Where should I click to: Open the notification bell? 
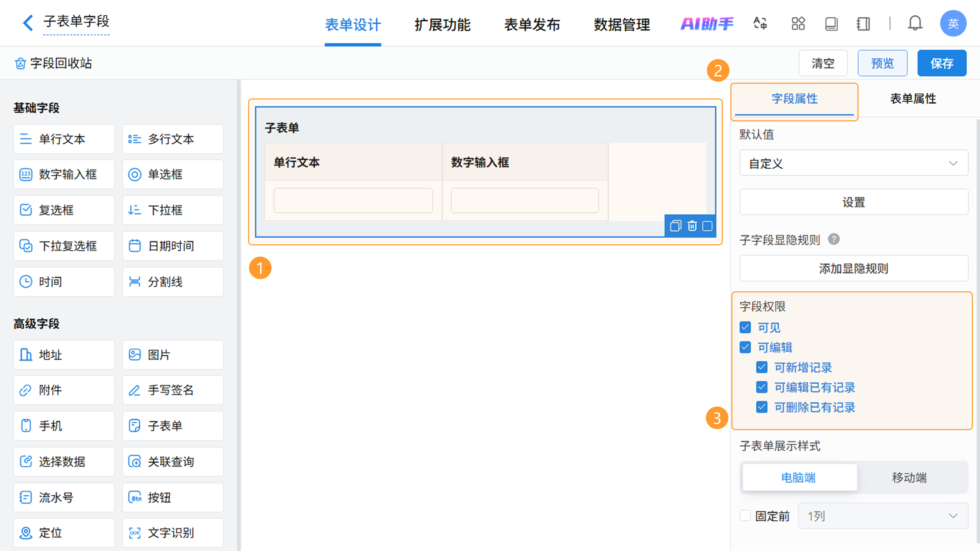click(915, 23)
